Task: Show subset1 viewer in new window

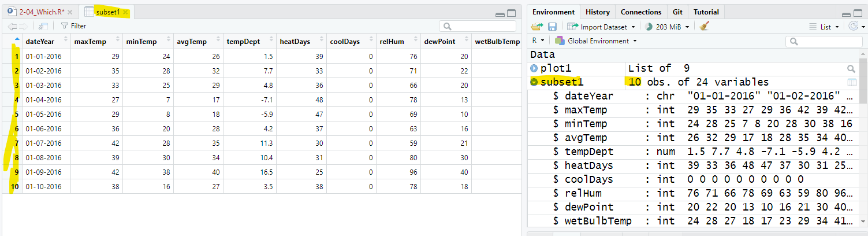Action: pyautogui.click(x=43, y=26)
